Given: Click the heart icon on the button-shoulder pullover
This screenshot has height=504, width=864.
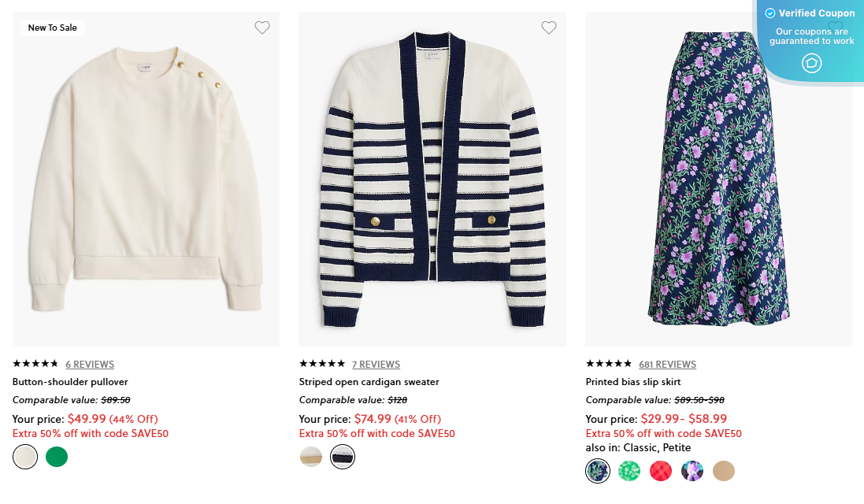Looking at the screenshot, I should 262,27.
